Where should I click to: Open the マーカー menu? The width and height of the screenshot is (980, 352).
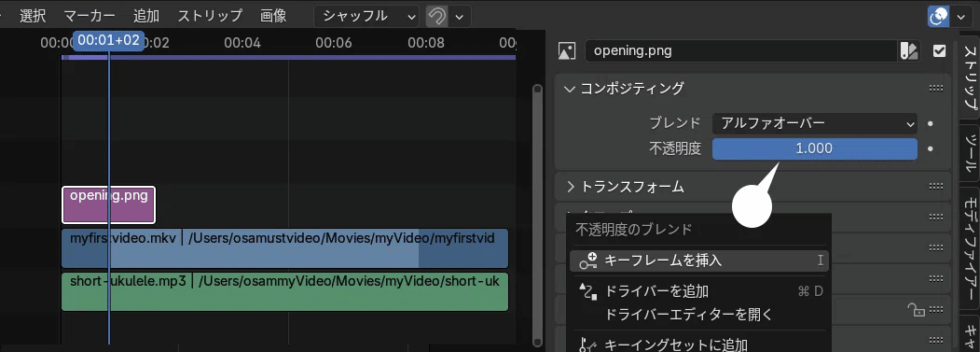pyautogui.click(x=90, y=16)
